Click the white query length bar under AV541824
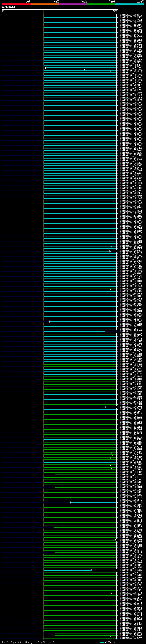The height and width of the screenshot is (644, 146). pos(60,9)
